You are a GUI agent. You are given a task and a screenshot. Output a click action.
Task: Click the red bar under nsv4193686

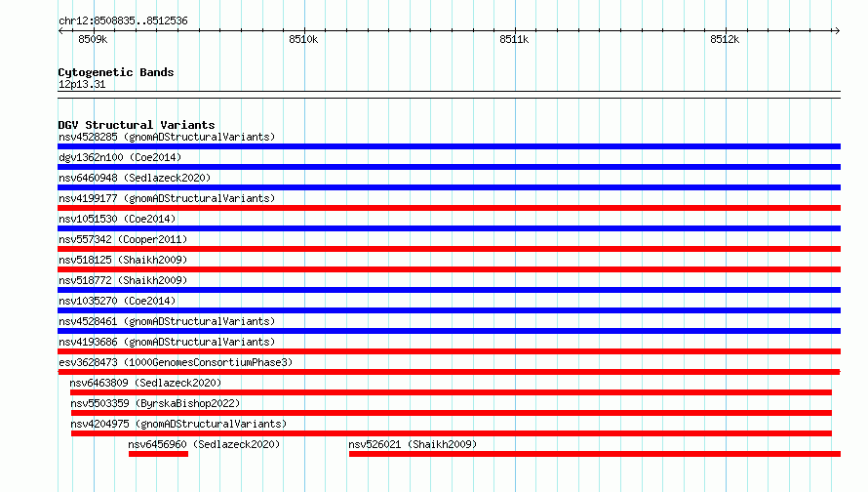pos(449,351)
